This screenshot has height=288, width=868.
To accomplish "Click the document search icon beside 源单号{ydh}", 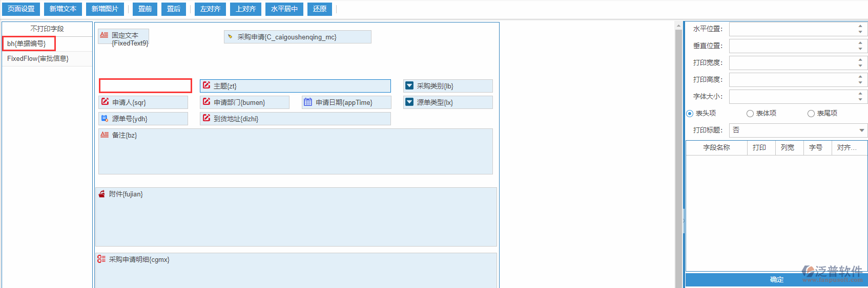I will [x=105, y=118].
